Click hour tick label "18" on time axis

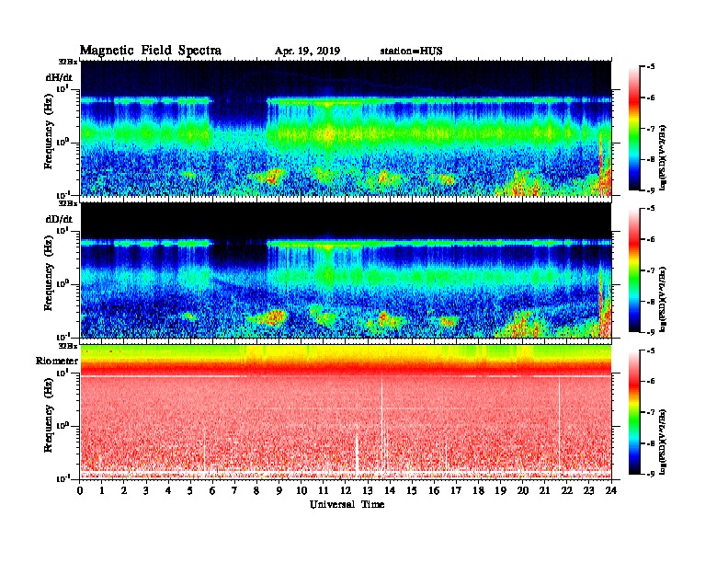coord(478,490)
